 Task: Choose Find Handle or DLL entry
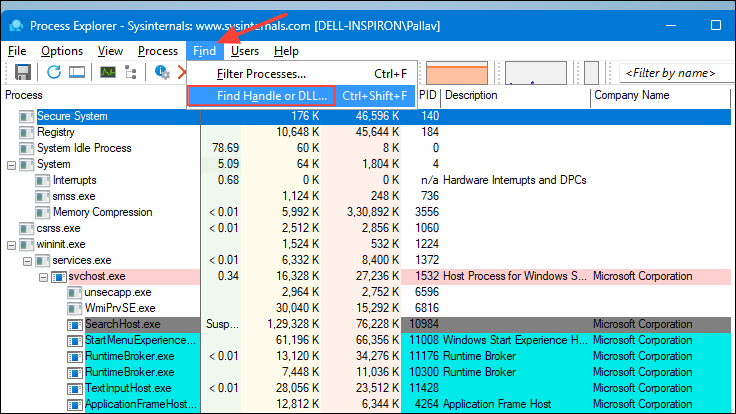pyautogui.click(x=302, y=96)
